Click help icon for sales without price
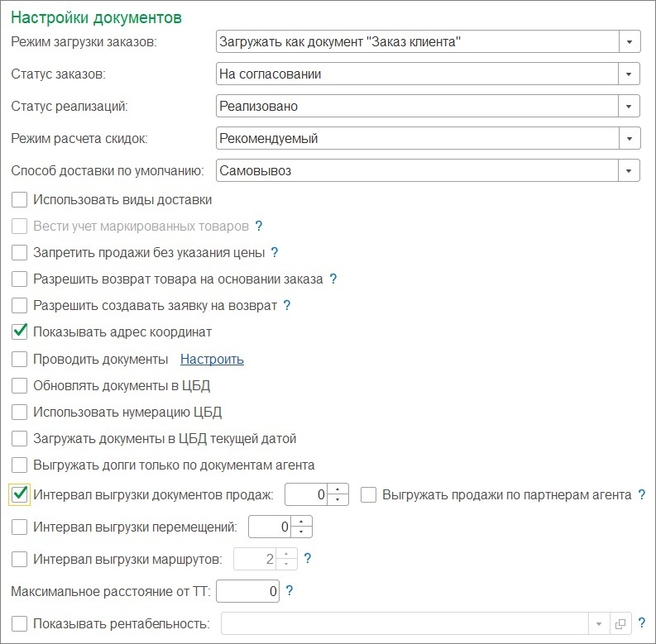 point(275,252)
